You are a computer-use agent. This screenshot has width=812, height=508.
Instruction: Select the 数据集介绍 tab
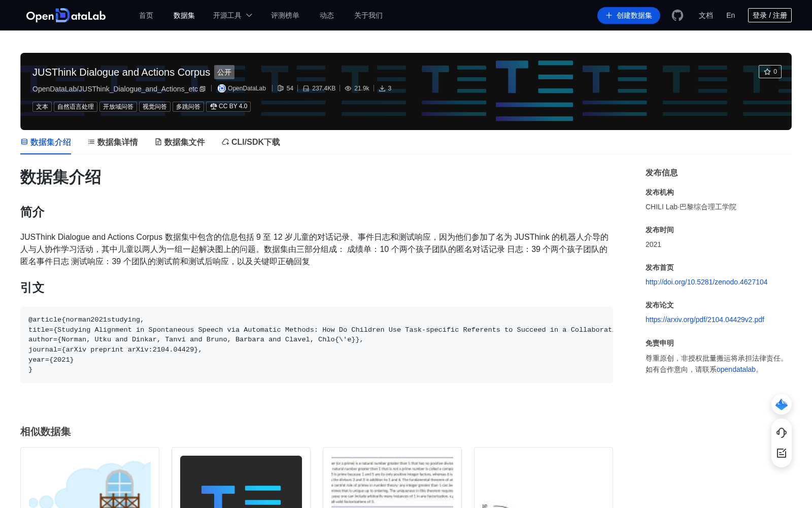click(46, 142)
